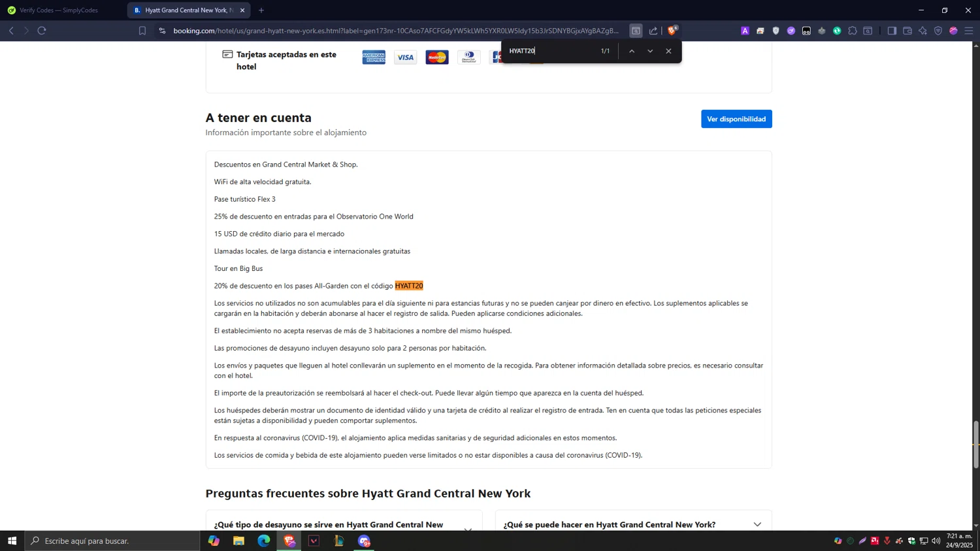980x551 pixels.
Task: Open the Brave Wallet icon
Action: (x=907, y=31)
